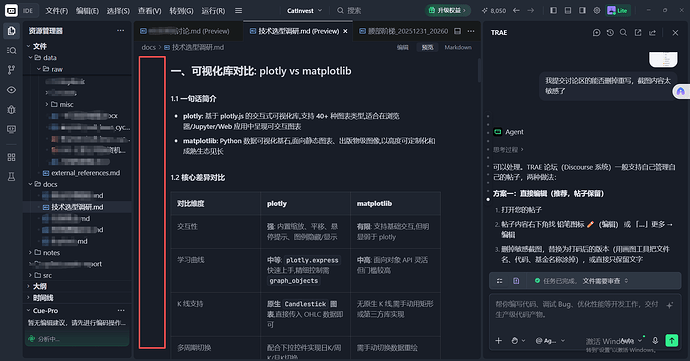Viewport: 690px width, 361px height.
Task: Click the editor vertical scrollbar
Action: 479,70
